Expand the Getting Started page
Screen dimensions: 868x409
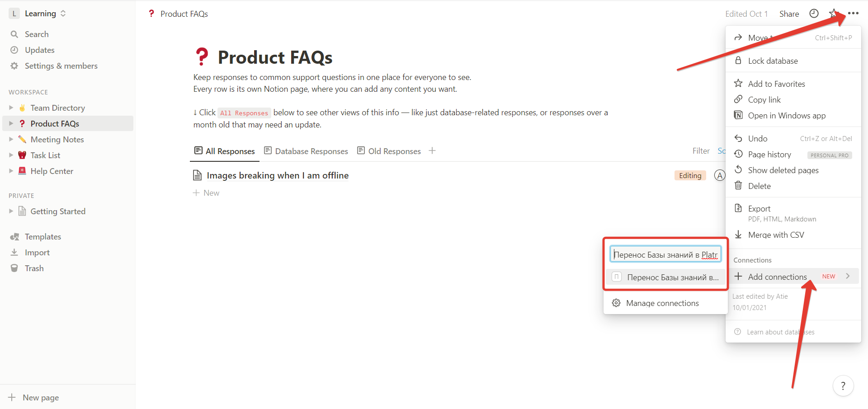[x=11, y=212]
